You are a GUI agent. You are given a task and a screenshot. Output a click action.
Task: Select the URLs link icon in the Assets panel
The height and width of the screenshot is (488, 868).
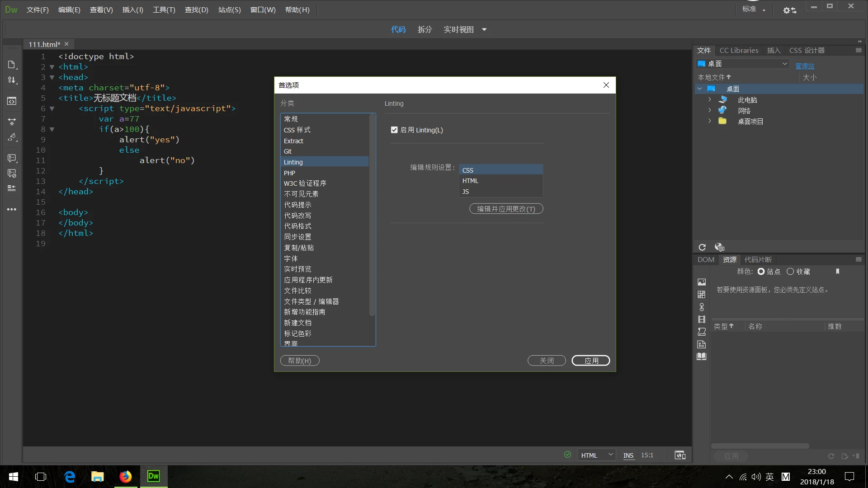(x=702, y=307)
